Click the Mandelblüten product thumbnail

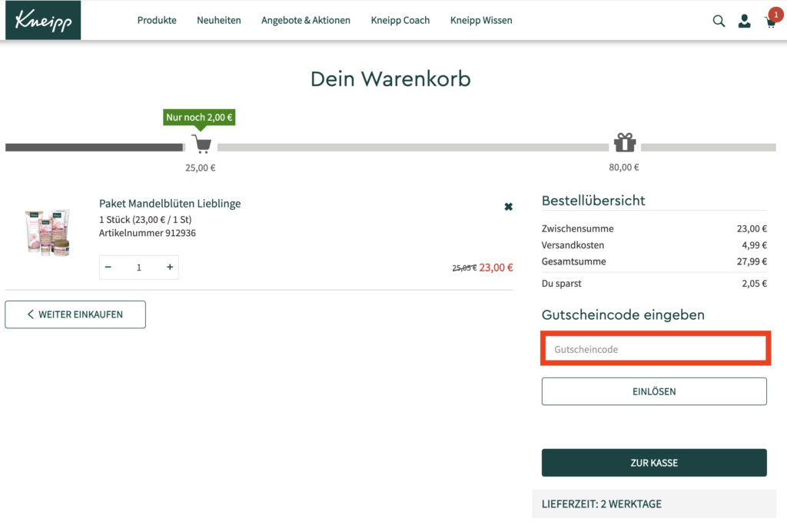tap(48, 233)
